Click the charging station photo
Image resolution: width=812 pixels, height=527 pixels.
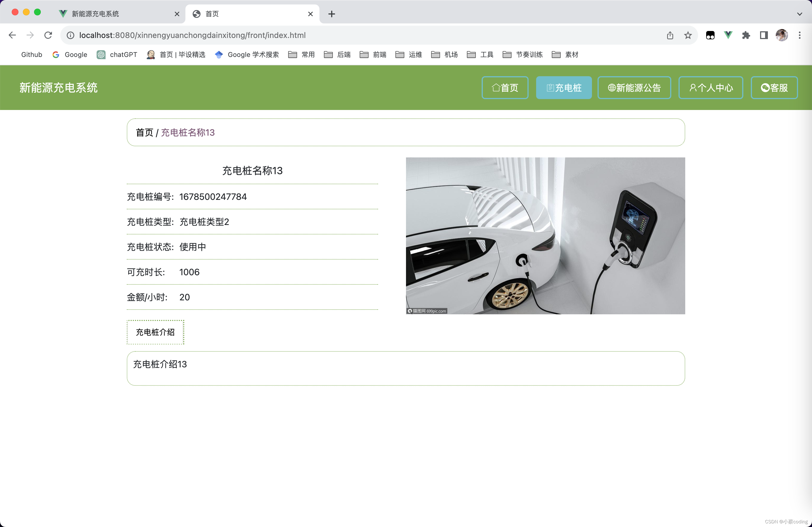pos(545,236)
